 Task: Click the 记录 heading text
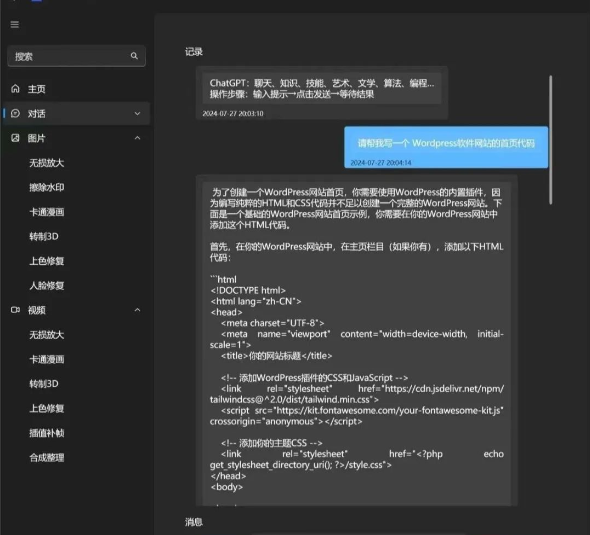[194, 52]
